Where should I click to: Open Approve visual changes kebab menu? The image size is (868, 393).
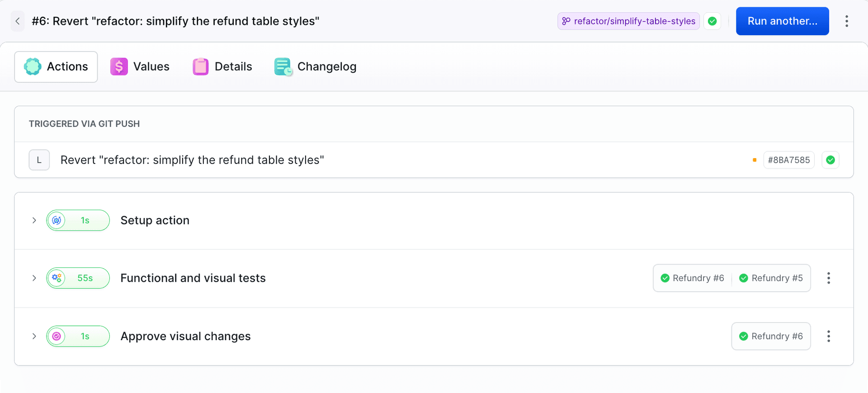pyautogui.click(x=829, y=337)
